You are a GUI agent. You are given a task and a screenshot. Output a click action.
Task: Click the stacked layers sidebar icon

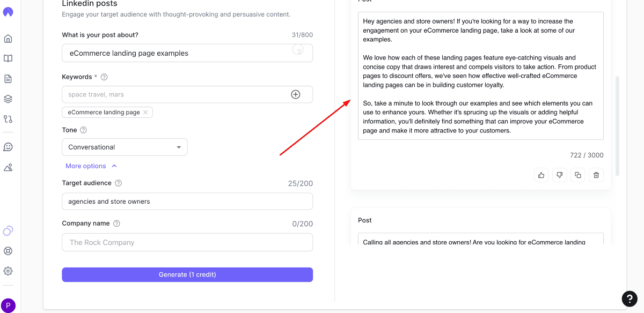[x=8, y=99]
